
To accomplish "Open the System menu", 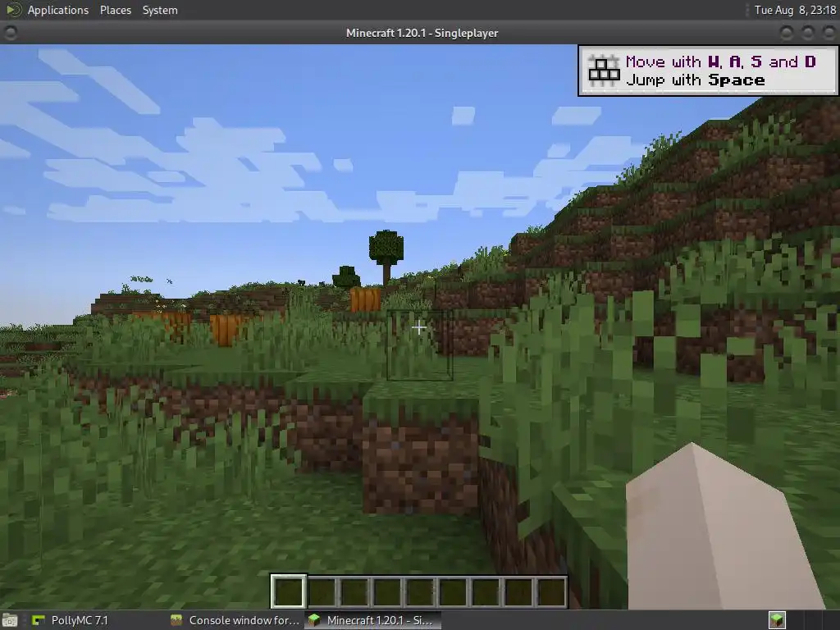I will [x=160, y=10].
